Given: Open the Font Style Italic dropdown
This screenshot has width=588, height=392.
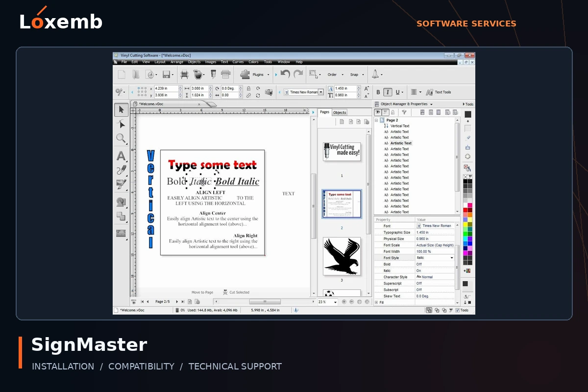Looking at the screenshot, I should (452, 258).
